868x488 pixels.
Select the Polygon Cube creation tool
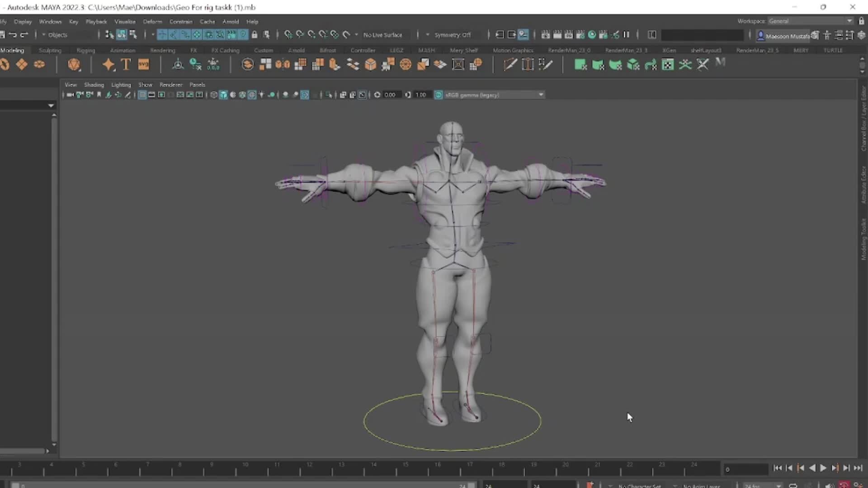(22, 65)
